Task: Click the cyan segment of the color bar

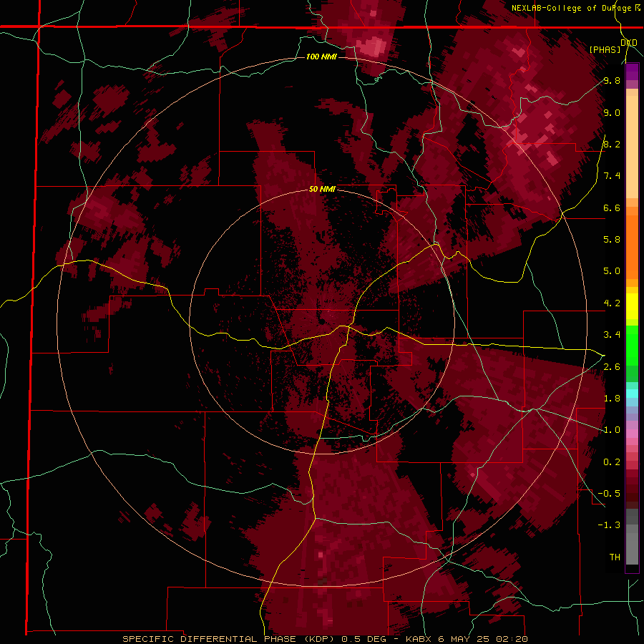Action: pyautogui.click(x=632, y=393)
